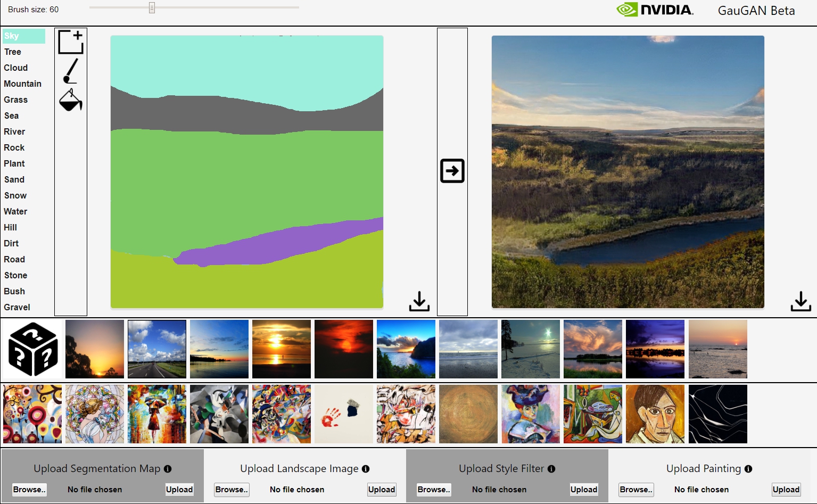Apply the Picasso portrait painting style
This screenshot has width=817, height=504.
(x=655, y=414)
